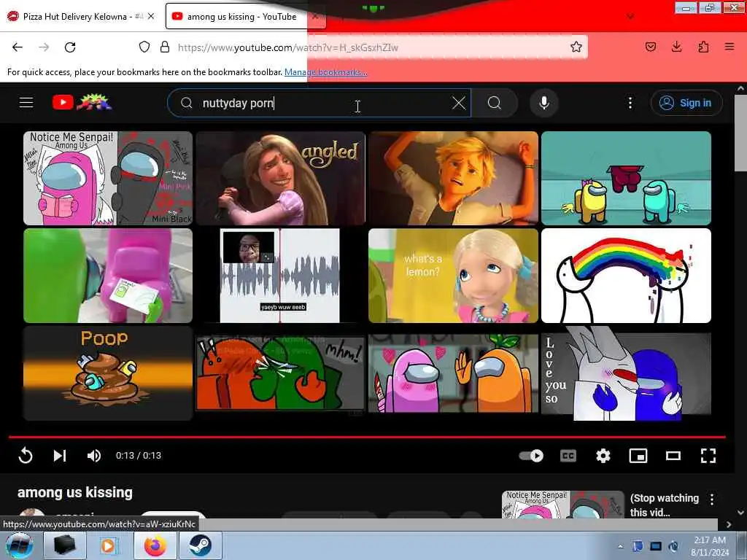Screen dimensions: 747x560
Task: Go back using the browser back arrow
Action: (18, 47)
